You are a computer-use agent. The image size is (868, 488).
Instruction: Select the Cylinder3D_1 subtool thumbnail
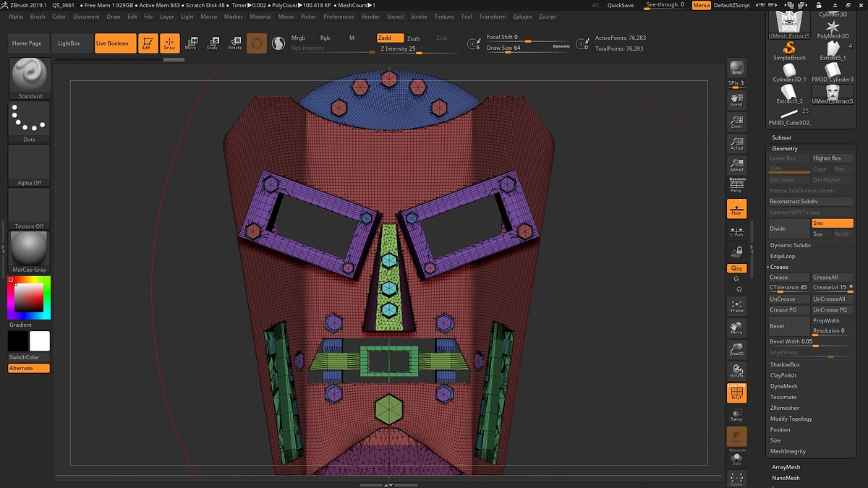(789, 73)
